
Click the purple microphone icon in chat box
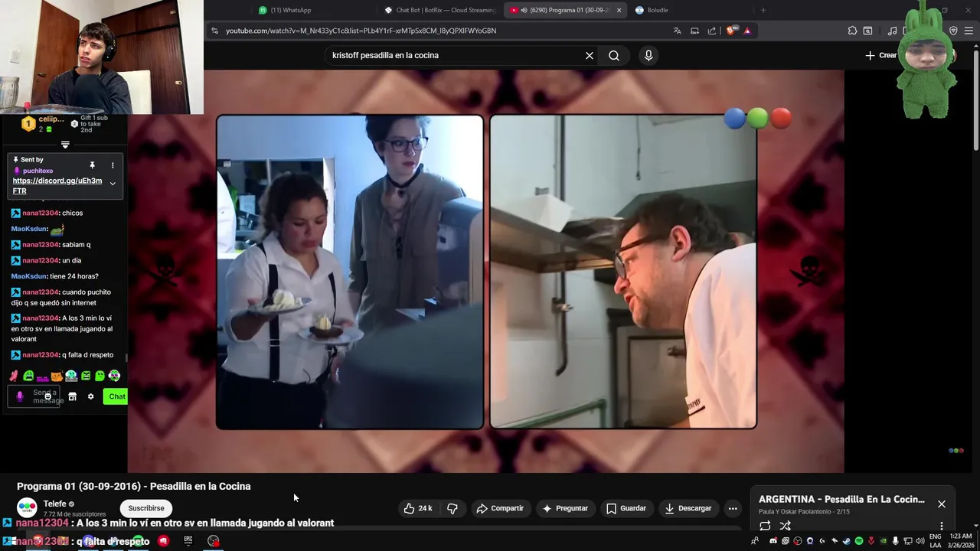click(20, 396)
